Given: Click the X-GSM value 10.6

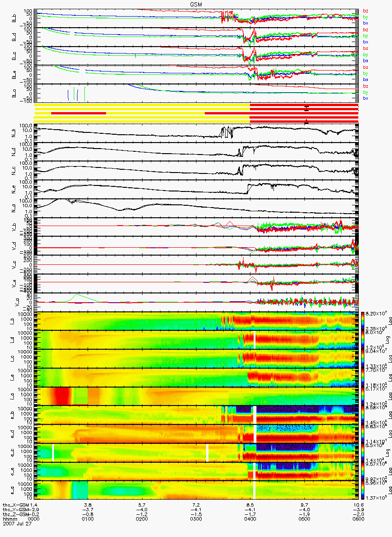Looking at the screenshot, I should point(358,505).
